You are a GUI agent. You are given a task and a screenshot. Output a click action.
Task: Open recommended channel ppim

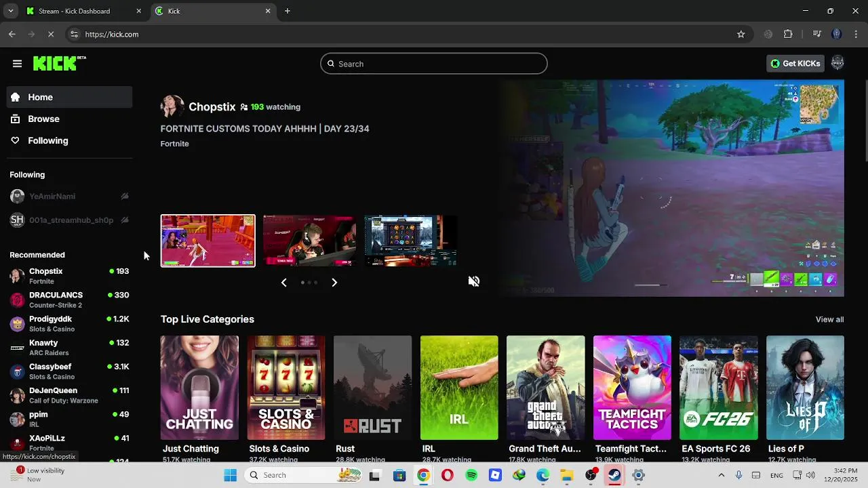[x=69, y=419]
